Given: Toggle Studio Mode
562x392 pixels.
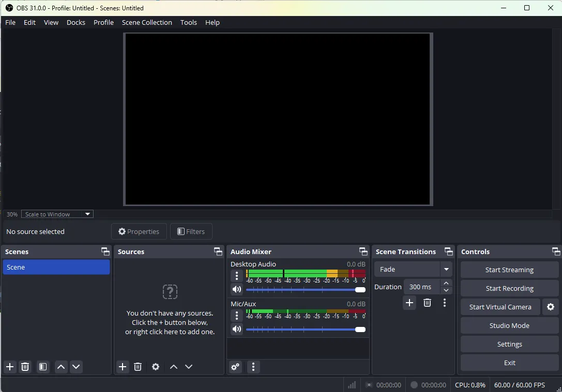Looking at the screenshot, I should coord(509,325).
